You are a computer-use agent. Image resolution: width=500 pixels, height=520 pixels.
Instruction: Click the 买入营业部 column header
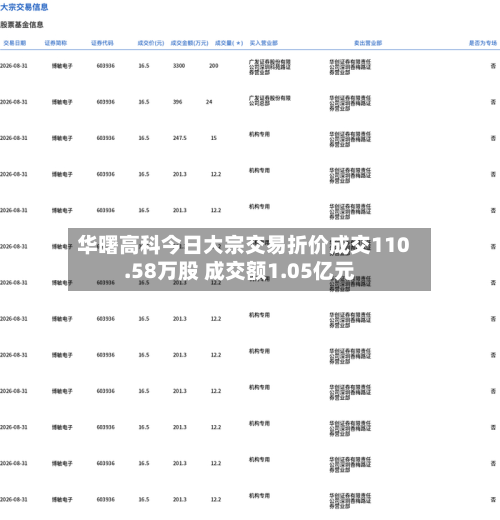click(264, 43)
